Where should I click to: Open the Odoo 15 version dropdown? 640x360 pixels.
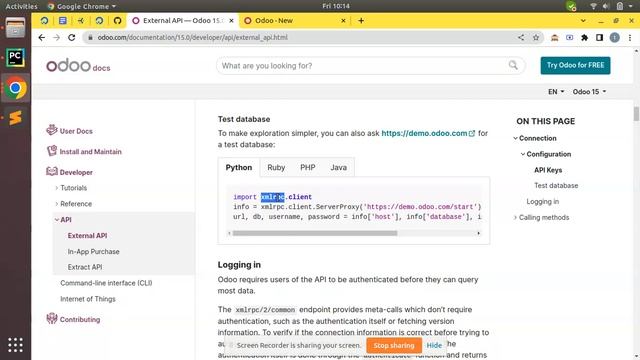[x=589, y=91]
